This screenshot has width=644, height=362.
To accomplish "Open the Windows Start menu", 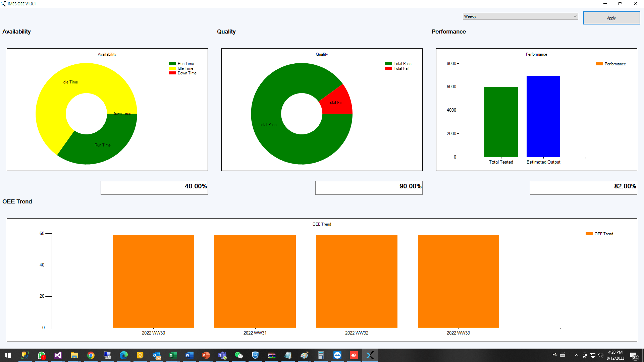I will [8, 355].
